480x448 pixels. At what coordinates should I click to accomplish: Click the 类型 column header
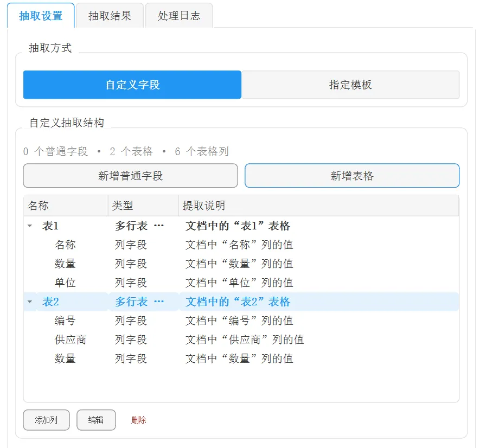point(143,206)
